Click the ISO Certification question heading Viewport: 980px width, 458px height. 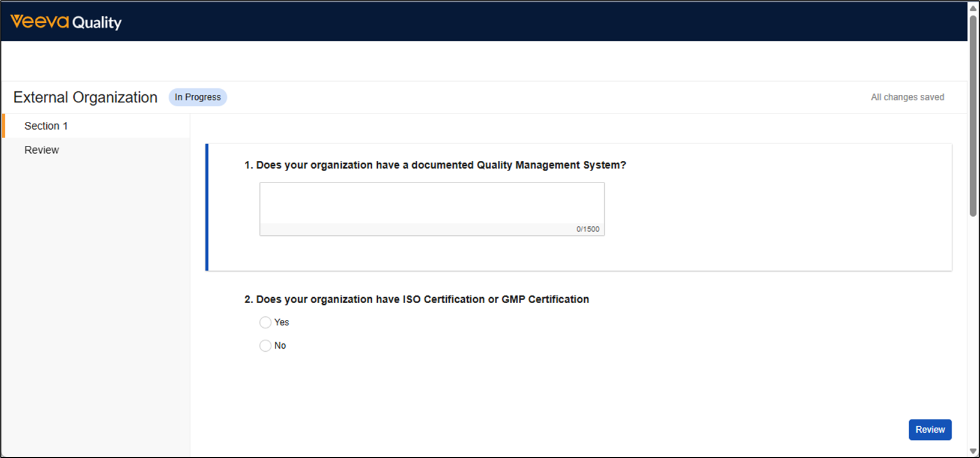pyautogui.click(x=416, y=300)
